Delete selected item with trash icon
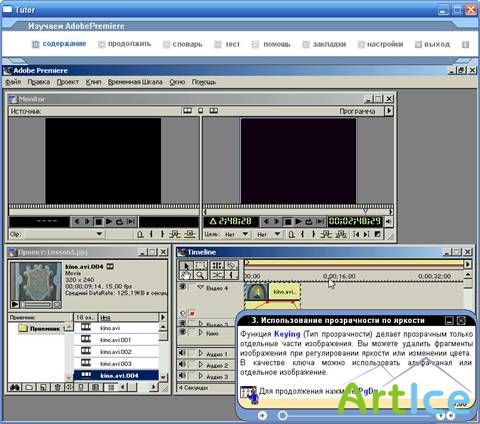The height and width of the screenshot is (424, 480). (57, 387)
